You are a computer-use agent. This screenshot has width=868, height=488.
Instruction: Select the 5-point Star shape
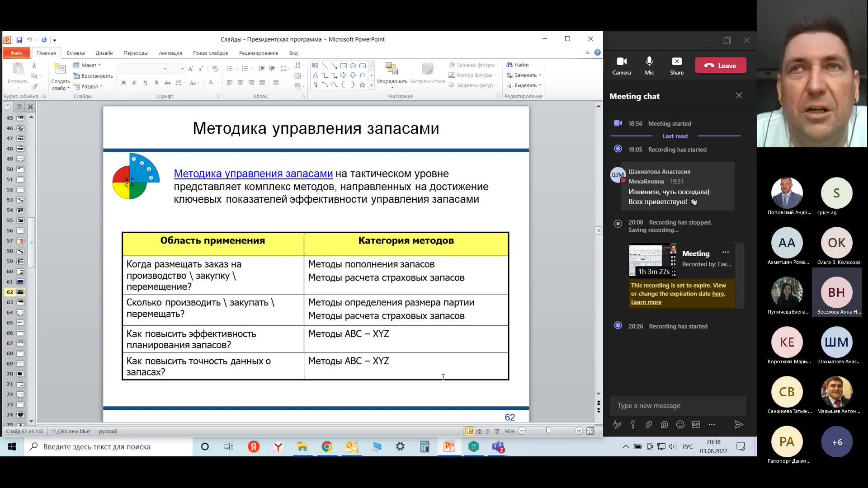(x=363, y=84)
